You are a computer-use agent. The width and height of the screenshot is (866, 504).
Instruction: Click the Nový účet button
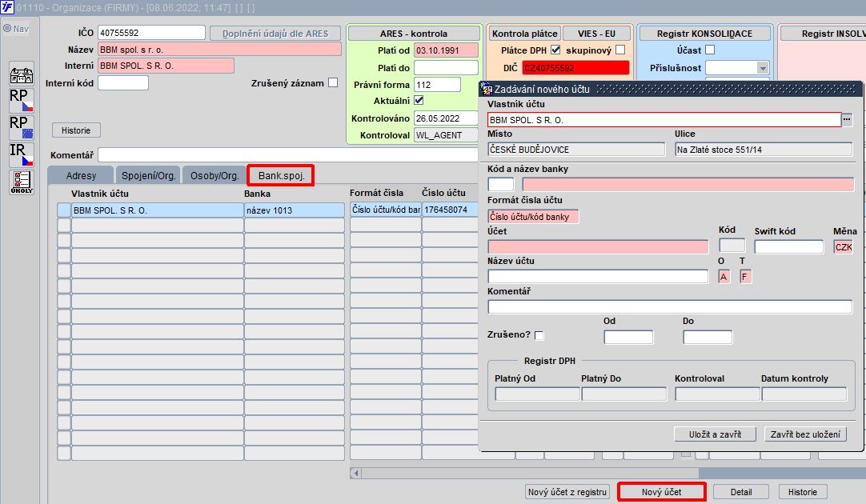[x=662, y=492]
